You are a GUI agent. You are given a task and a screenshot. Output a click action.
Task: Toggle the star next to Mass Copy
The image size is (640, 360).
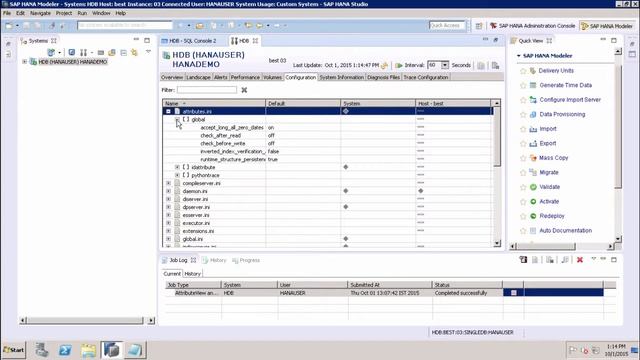click(523, 158)
